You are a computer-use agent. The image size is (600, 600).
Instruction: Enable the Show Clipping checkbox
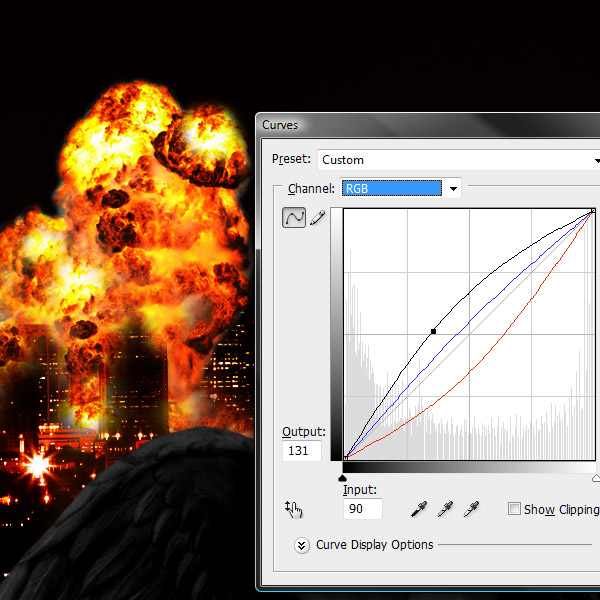coord(514,509)
